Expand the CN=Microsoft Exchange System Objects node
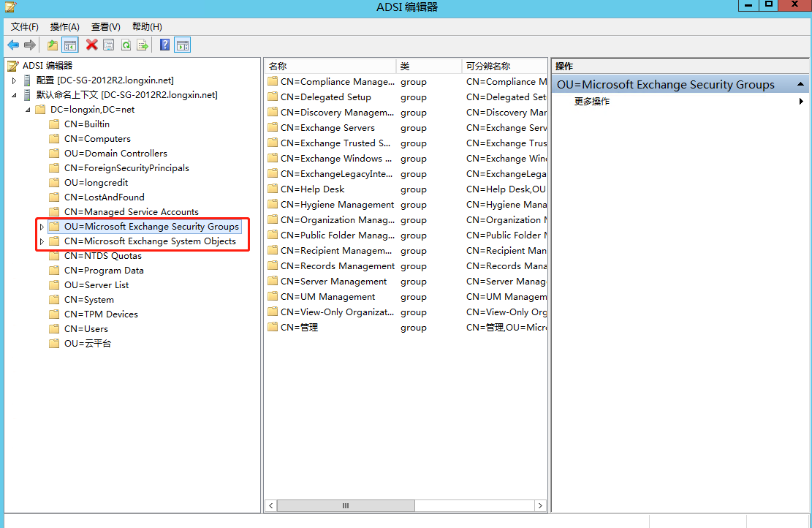The width and height of the screenshot is (812, 528). [x=42, y=241]
